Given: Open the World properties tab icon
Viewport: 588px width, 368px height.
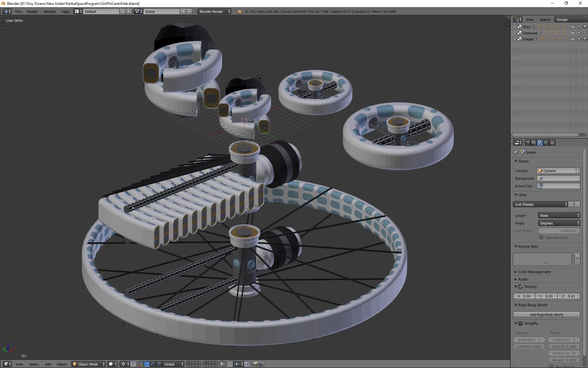Looking at the screenshot, I should [546, 143].
